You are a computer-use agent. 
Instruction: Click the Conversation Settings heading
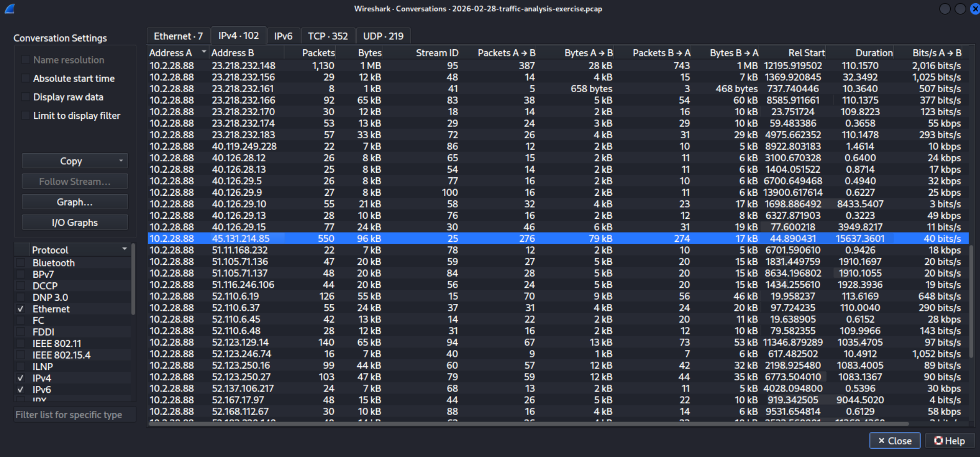point(60,38)
